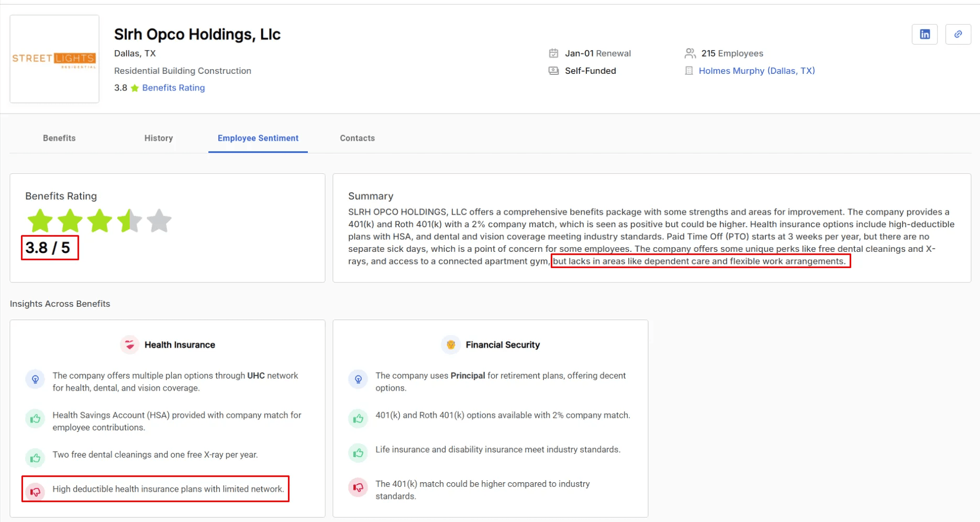Screen dimensions: 980x522
Task: Open the Benefits Rating link
Action: pyautogui.click(x=173, y=87)
